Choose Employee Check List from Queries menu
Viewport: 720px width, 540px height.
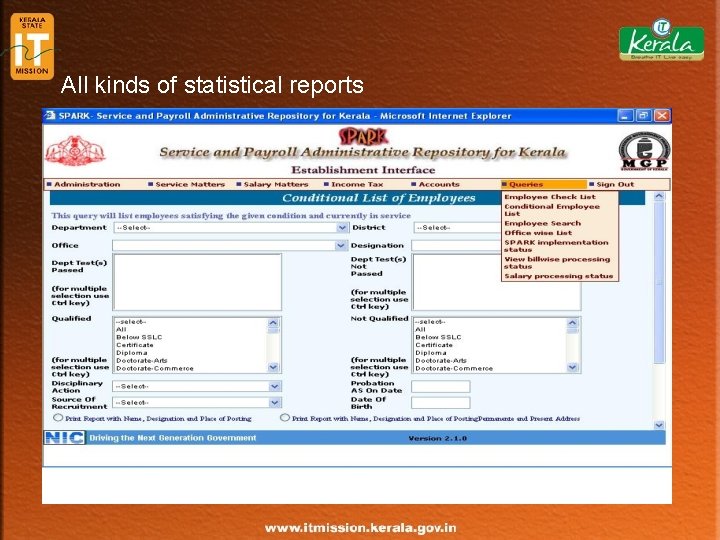(x=550, y=197)
